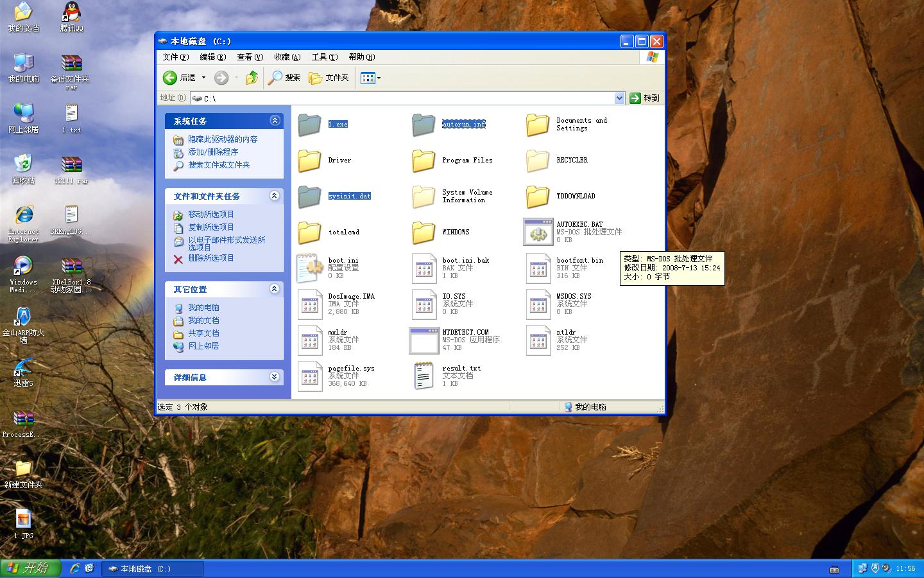Collapse the 文件和文件夹任务 panel section

pos(275,196)
